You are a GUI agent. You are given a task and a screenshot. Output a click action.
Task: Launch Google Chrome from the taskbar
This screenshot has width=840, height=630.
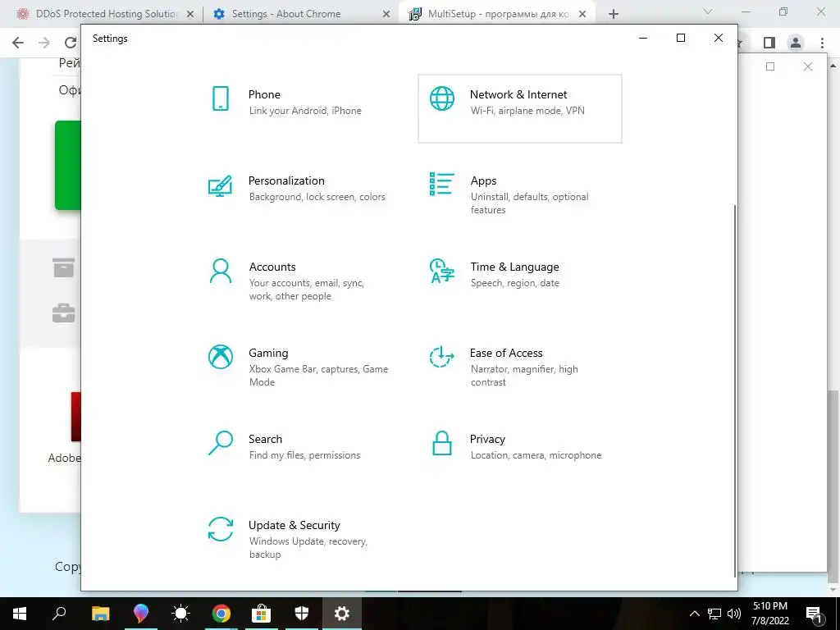click(x=221, y=614)
